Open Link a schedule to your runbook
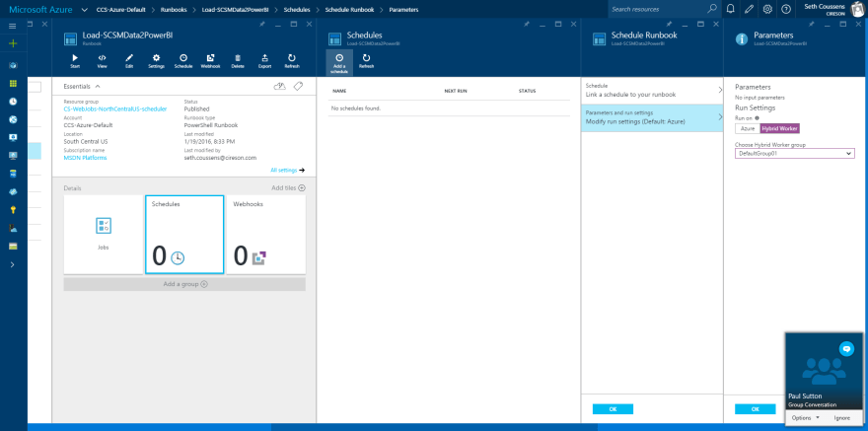Image resolution: width=868 pixels, height=431 pixels. (x=652, y=91)
